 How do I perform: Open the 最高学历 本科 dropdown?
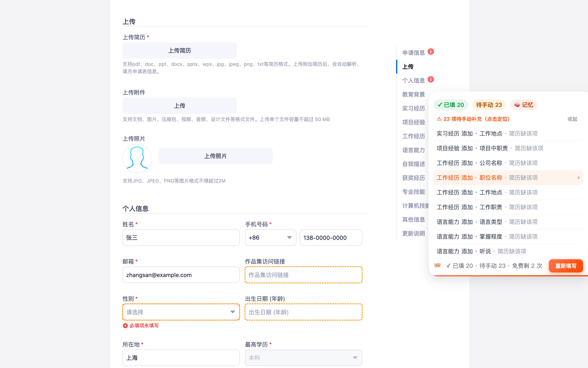tap(303, 358)
